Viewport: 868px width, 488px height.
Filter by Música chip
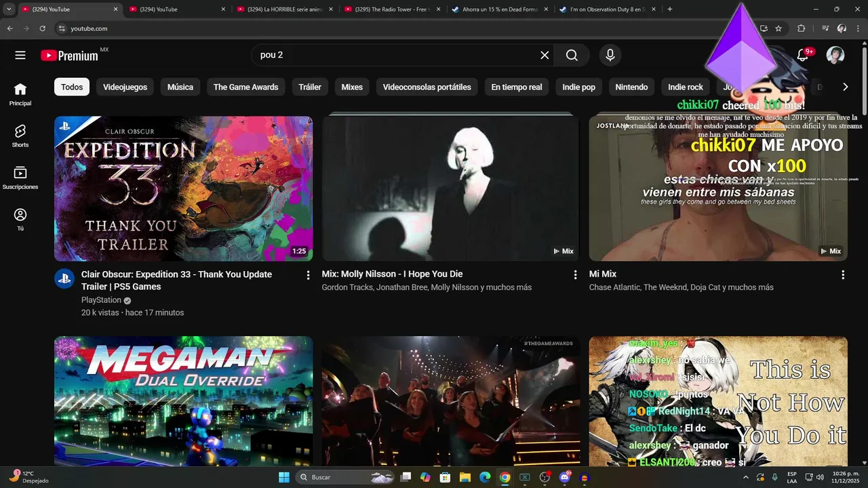coord(180,87)
